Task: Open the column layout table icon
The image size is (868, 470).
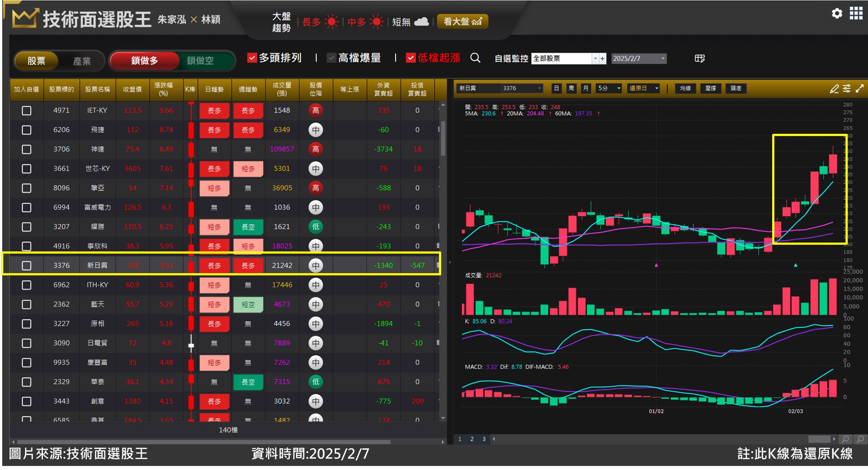Action: point(700,58)
